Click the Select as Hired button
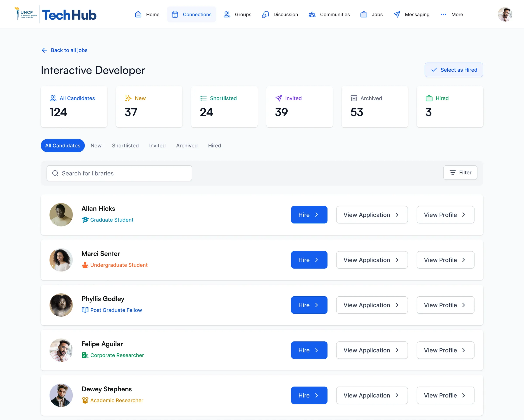 pos(453,70)
